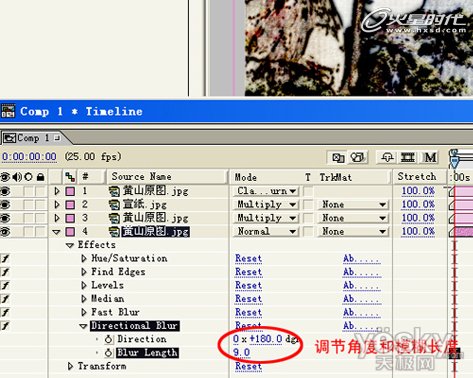Click Reset for Fast Blur effect

[x=249, y=313]
